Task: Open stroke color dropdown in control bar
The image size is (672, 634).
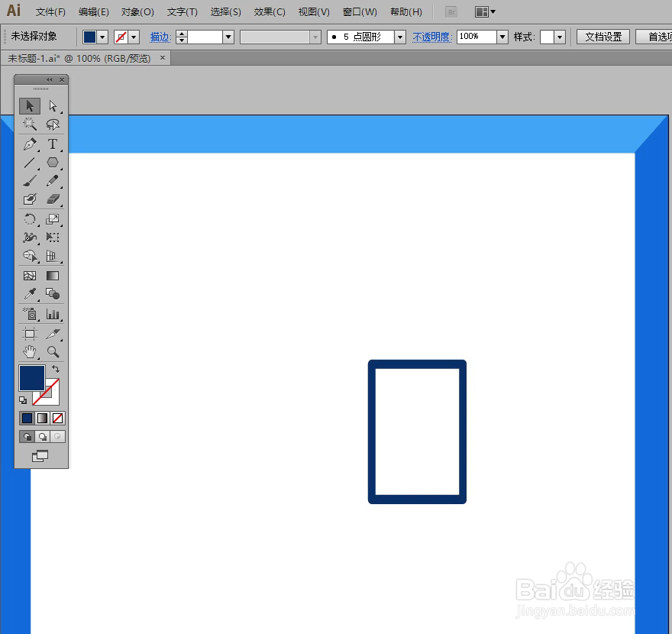Action: coord(134,37)
